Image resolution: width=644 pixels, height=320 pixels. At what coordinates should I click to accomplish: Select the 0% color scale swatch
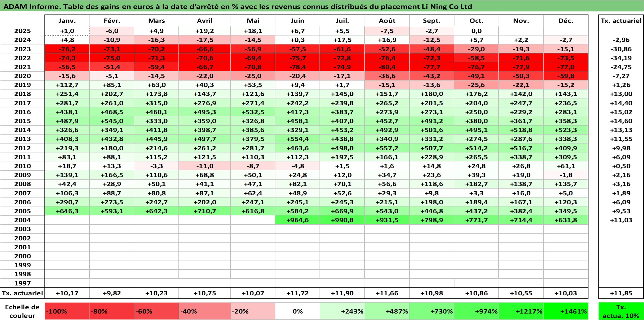pyautogui.click(x=298, y=311)
